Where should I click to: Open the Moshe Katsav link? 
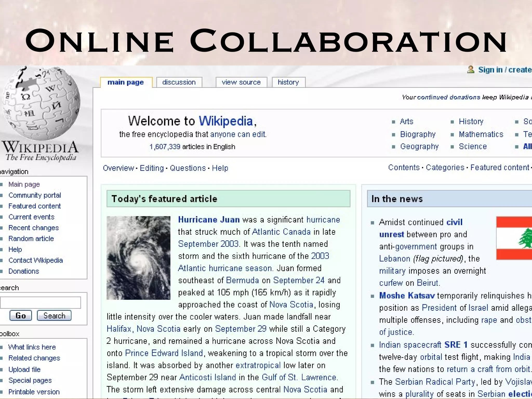pos(407,296)
